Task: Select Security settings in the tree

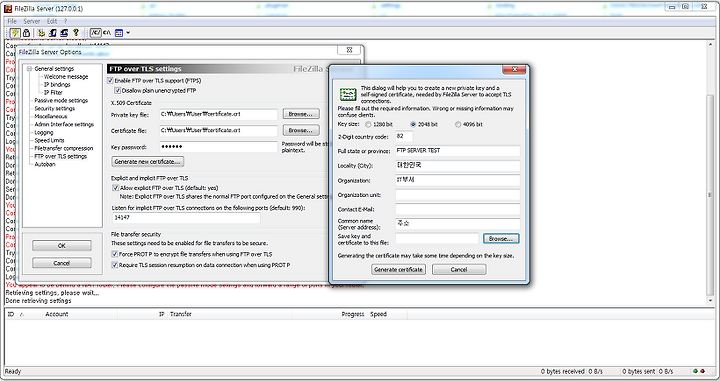Action: [x=54, y=108]
